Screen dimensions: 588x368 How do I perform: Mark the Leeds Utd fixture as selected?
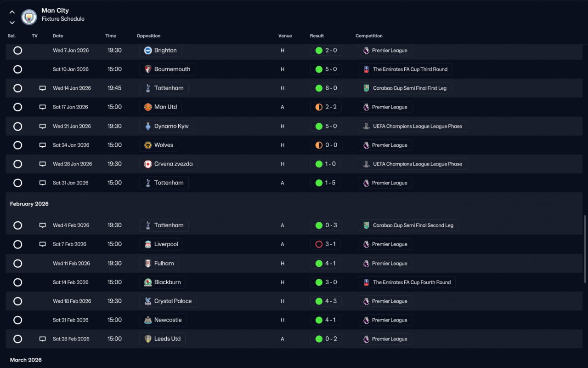click(x=17, y=339)
